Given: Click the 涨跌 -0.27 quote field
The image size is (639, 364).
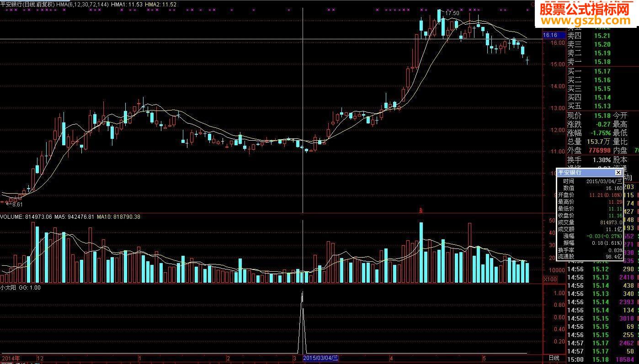Looking at the screenshot, I should [x=589, y=124].
